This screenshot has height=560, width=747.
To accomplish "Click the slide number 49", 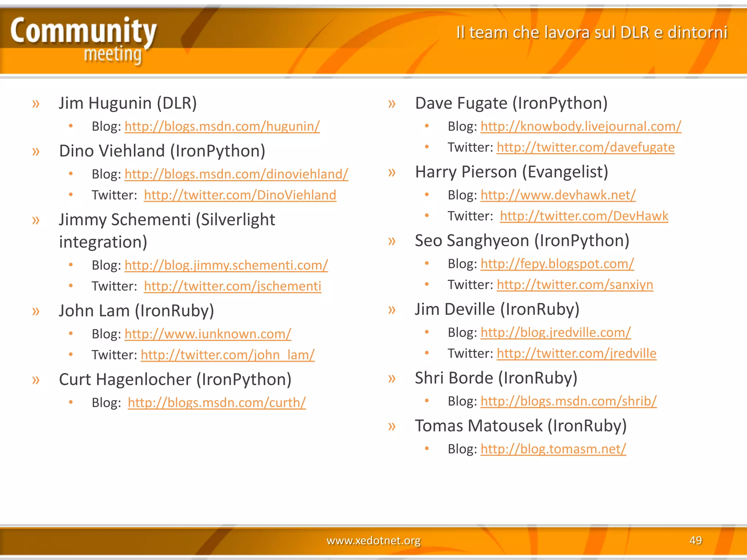I will click(696, 540).
